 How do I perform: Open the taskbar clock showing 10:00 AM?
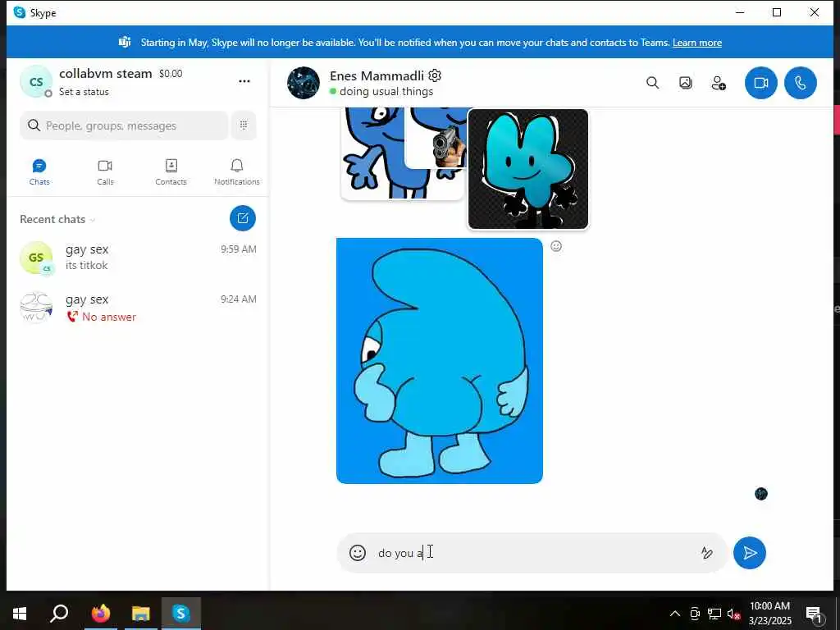769,614
